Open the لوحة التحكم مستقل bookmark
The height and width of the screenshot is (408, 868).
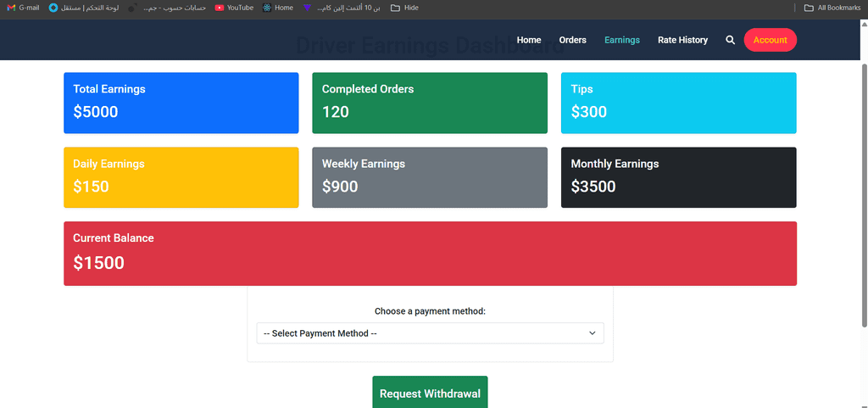[x=84, y=8]
